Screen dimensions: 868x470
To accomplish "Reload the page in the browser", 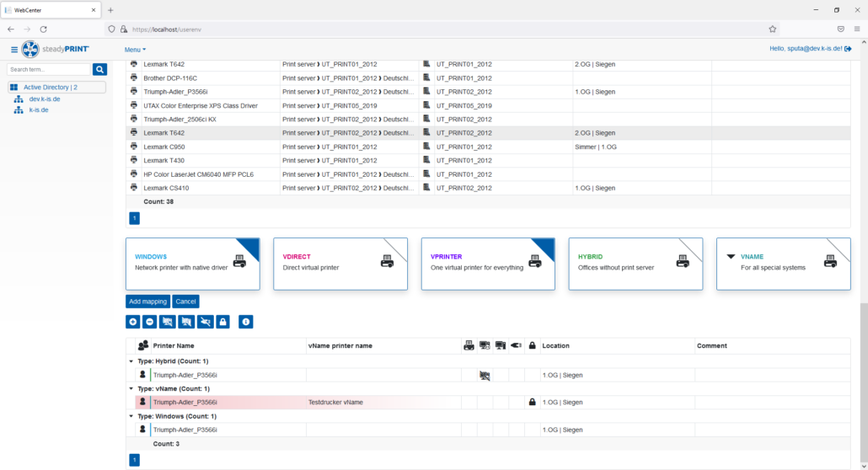I will click(x=43, y=29).
